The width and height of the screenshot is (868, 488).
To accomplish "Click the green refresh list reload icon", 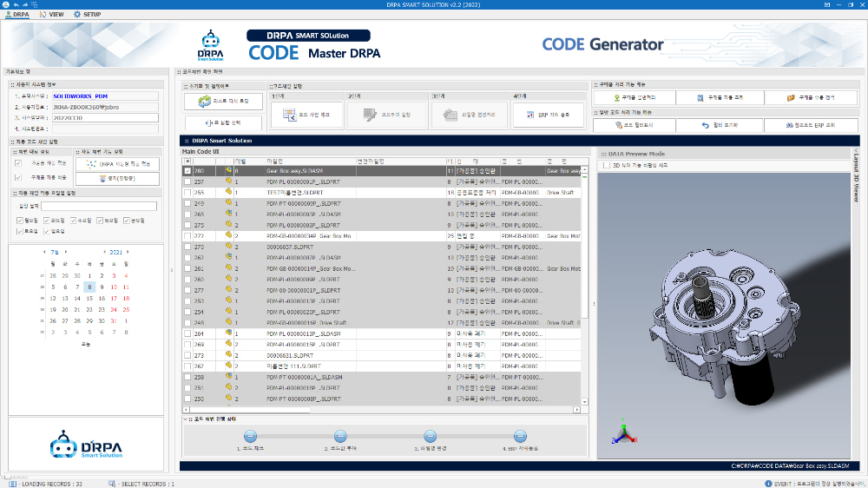I will click(205, 101).
